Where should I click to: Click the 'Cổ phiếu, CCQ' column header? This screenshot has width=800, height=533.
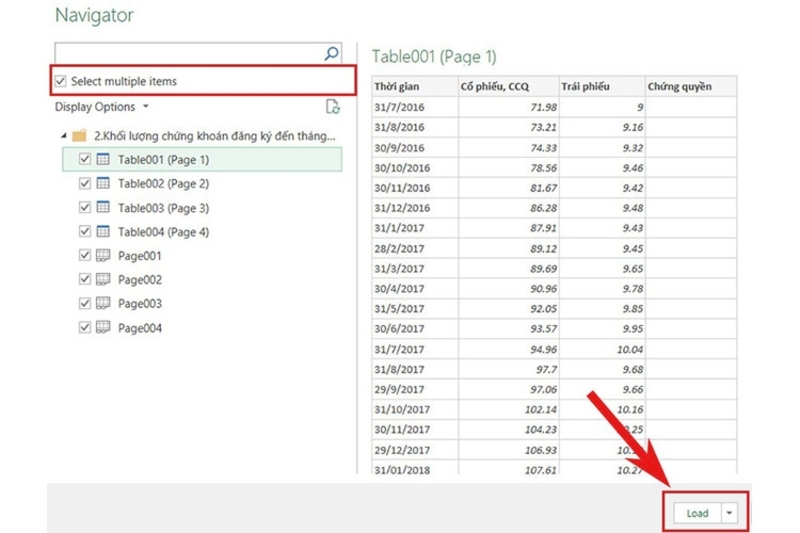[x=509, y=86]
